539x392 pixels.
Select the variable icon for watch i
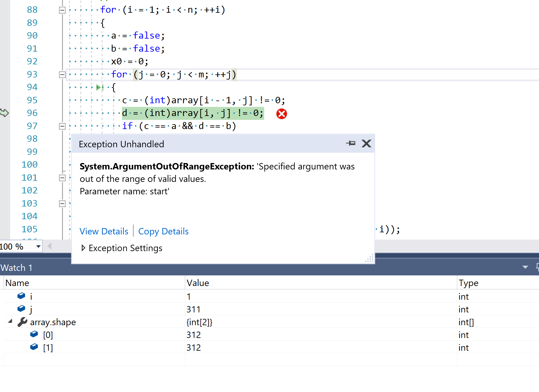21,296
